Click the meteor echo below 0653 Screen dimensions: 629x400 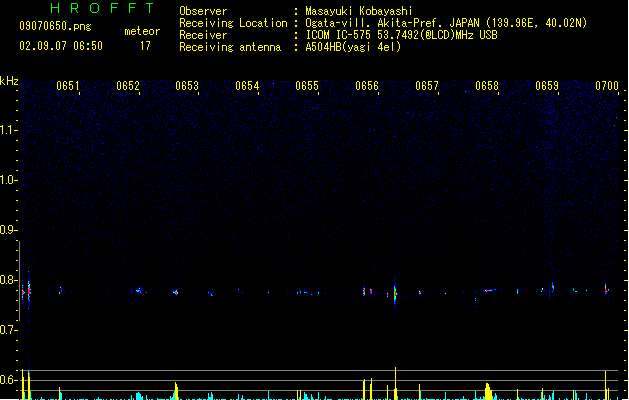click(x=175, y=292)
